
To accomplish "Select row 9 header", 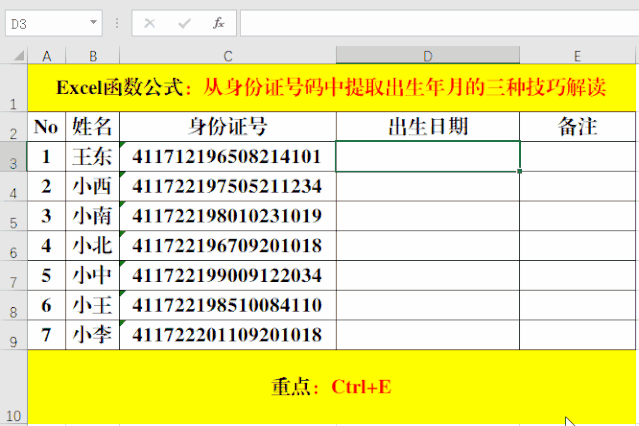I will point(13,335).
